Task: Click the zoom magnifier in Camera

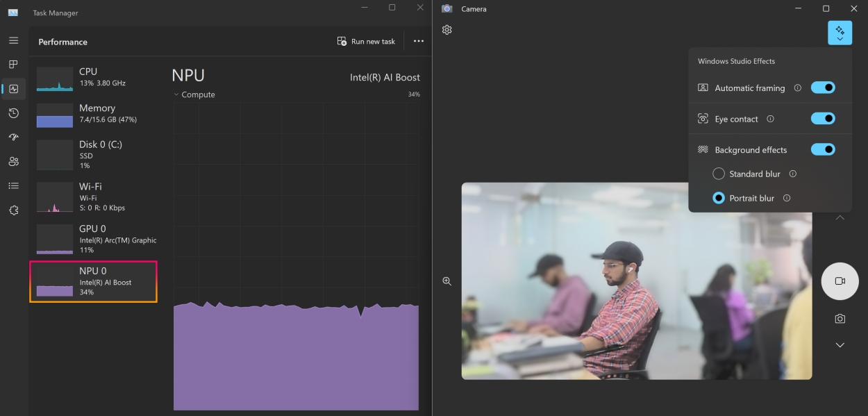Action: [447, 281]
